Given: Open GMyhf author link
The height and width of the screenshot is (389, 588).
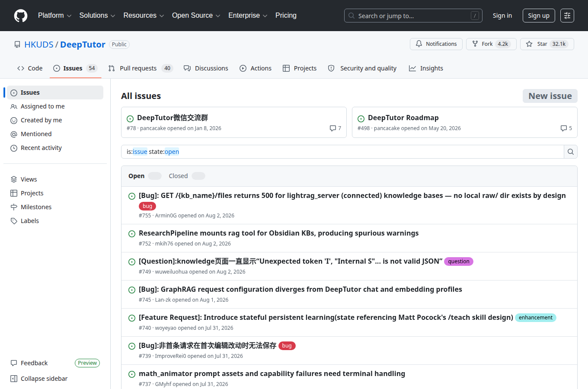Looking at the screenshot, I should (163, 384).
